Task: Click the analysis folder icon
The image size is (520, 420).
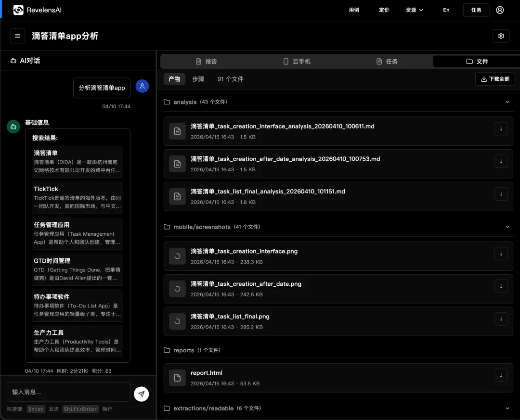Action: pos(167,102)
